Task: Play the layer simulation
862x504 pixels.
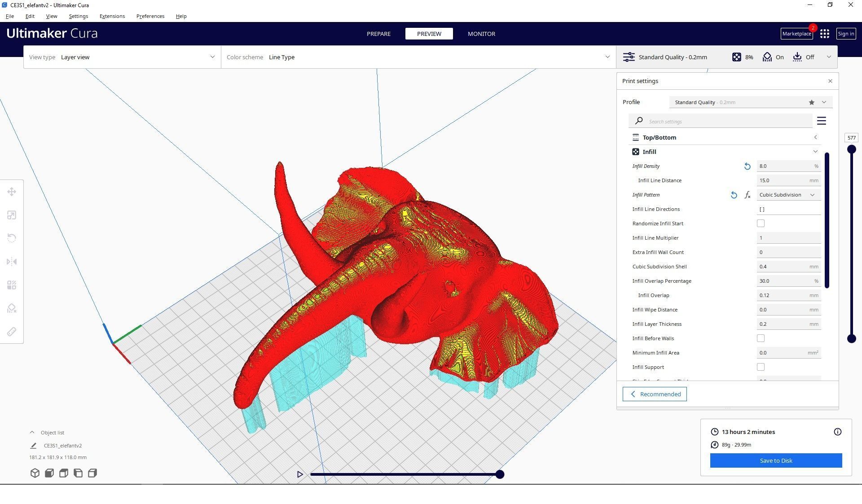Action: coord(300,474)
